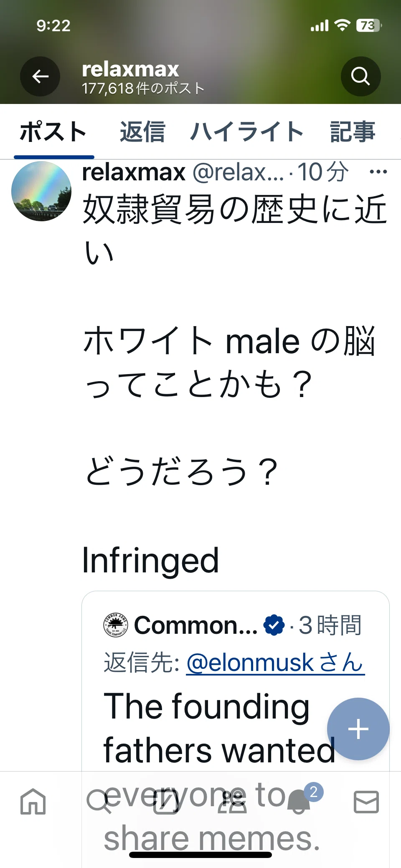Viewport: 401px width, 868px height.
Task: Switch to the 記事 tab
Action: [353, 132]
